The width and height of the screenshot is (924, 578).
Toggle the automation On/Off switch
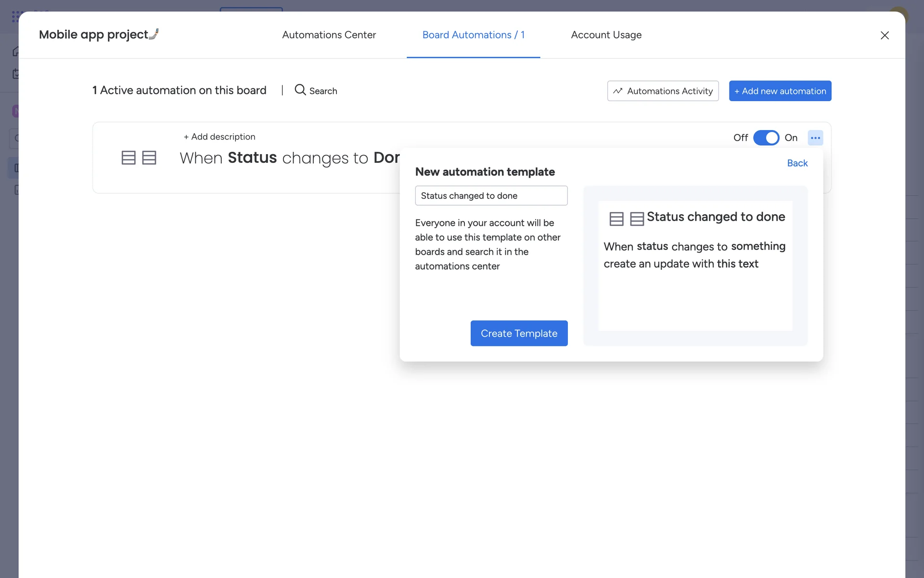tap(766, 138)
